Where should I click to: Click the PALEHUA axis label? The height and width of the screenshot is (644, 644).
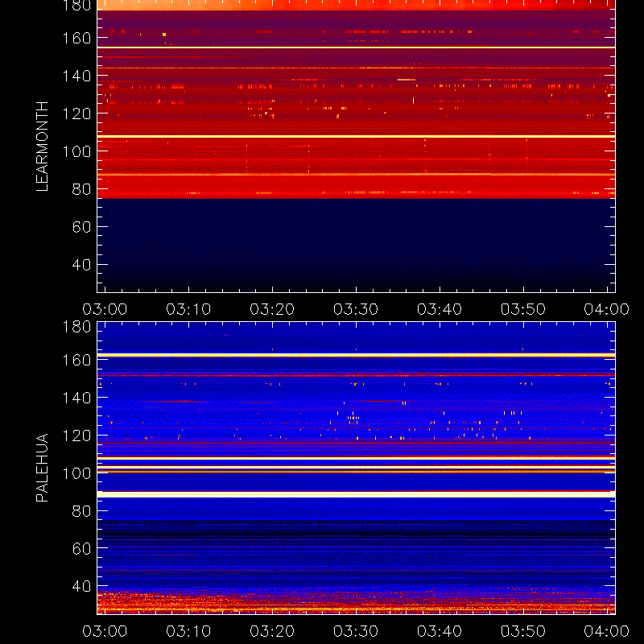click(x=42, y=468)
